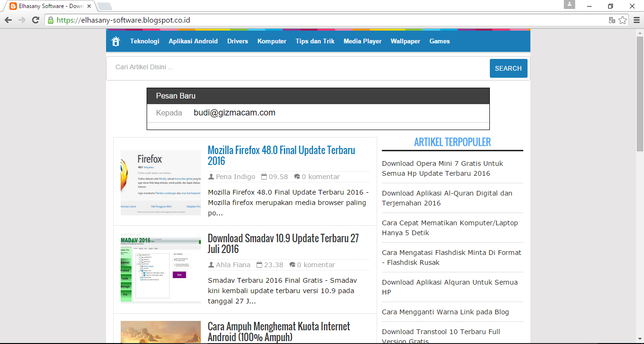Click the green padlock security icon

tap(51, 20)
